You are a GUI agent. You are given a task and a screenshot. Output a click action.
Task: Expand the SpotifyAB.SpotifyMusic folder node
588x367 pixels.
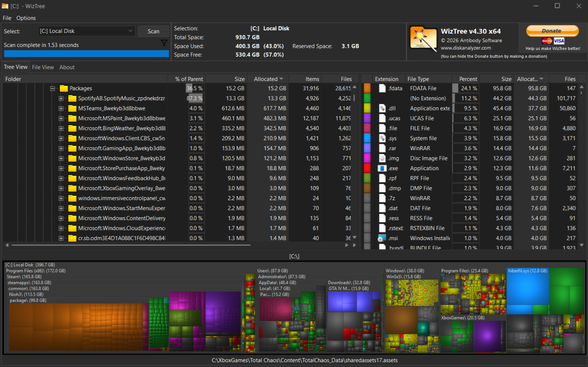(61, 98)
